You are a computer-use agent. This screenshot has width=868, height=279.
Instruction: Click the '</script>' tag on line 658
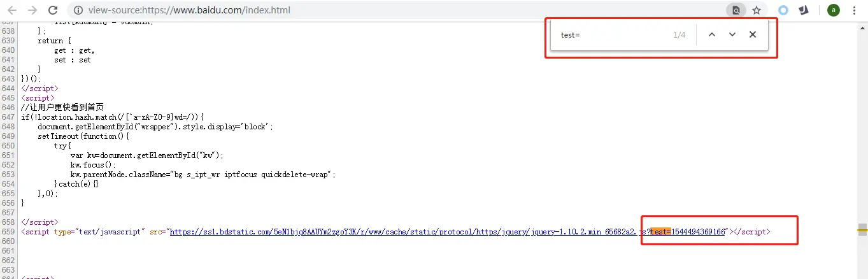point(39,222)
